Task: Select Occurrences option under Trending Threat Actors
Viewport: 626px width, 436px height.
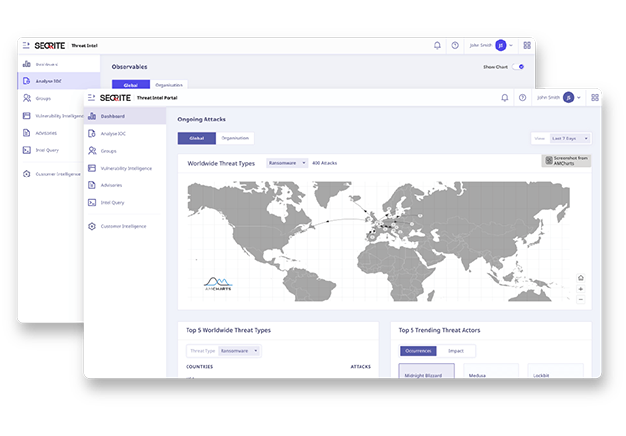Action: 418,351
